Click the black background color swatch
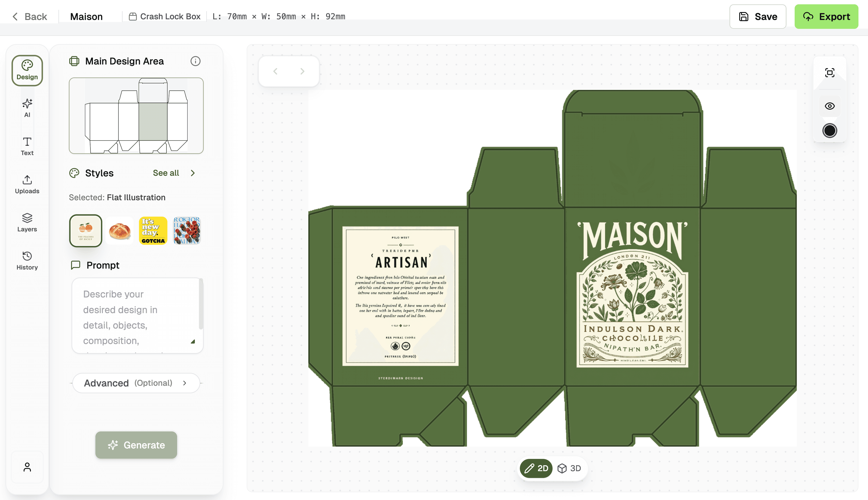Viewport: 868px width, 500px height. [830, 131]
